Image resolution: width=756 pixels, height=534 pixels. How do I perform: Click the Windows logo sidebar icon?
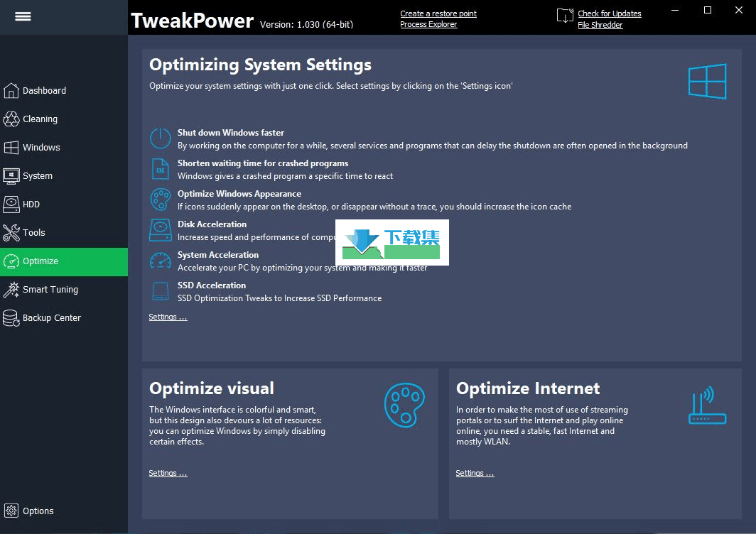pyautogui.click(x=11, y=147)
